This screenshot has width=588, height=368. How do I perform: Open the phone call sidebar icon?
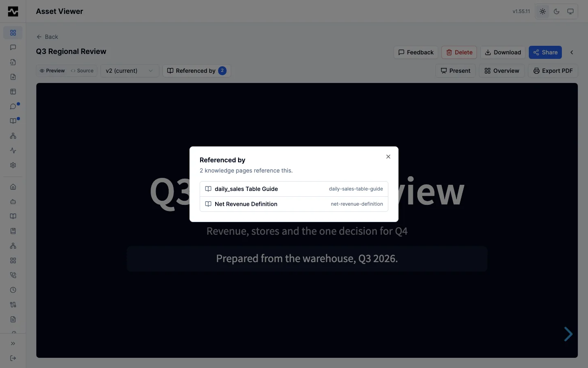[13, 275]
